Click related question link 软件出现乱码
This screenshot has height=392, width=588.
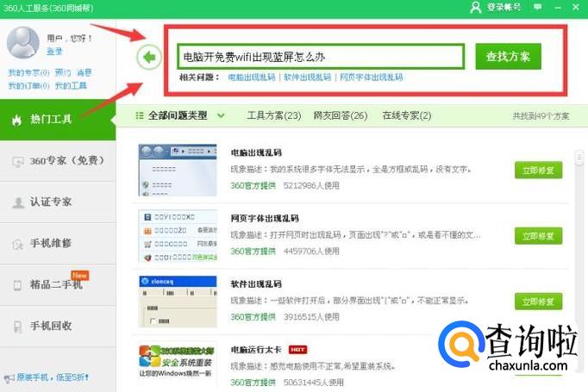pos(307,78)
